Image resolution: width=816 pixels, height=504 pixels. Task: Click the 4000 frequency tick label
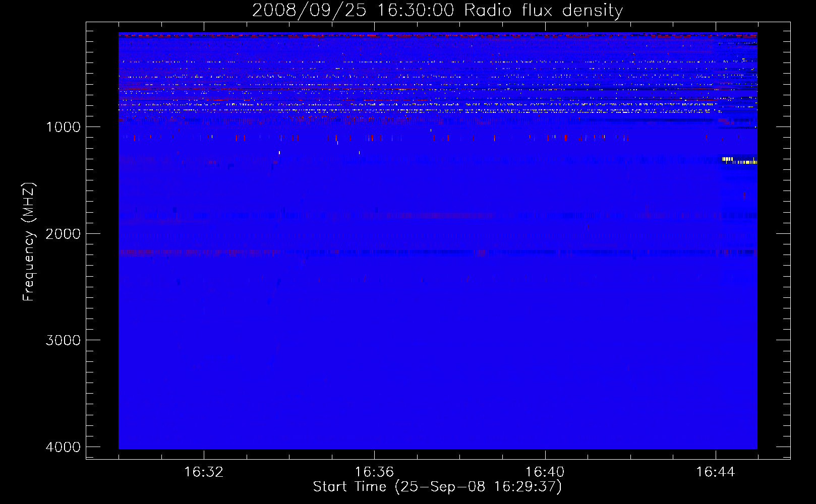pos(63,447)
